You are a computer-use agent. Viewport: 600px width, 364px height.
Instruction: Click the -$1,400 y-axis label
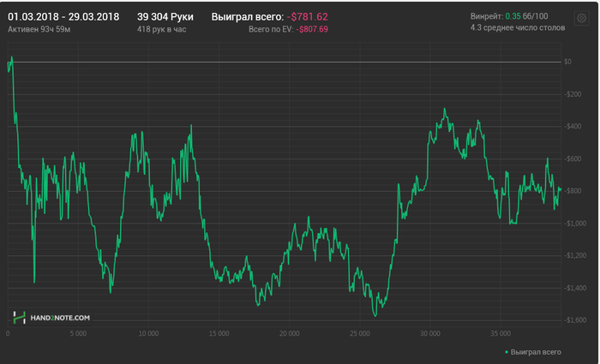575,288
